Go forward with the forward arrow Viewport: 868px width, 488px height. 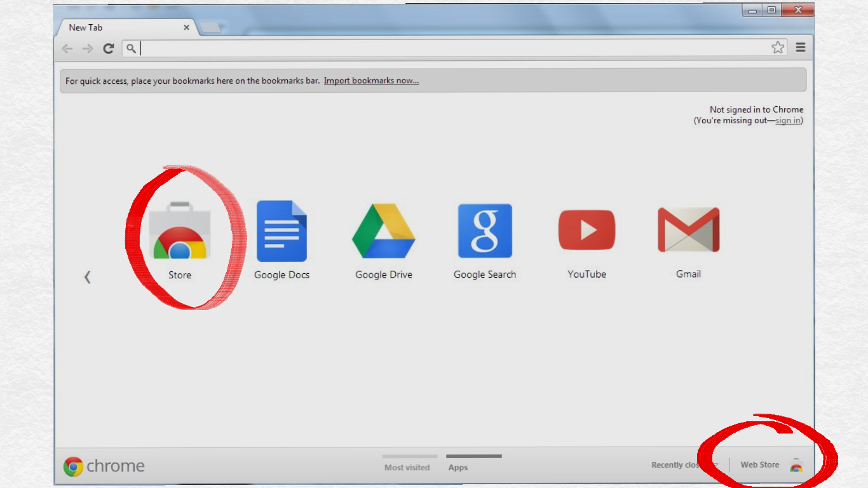click(88, 48)
